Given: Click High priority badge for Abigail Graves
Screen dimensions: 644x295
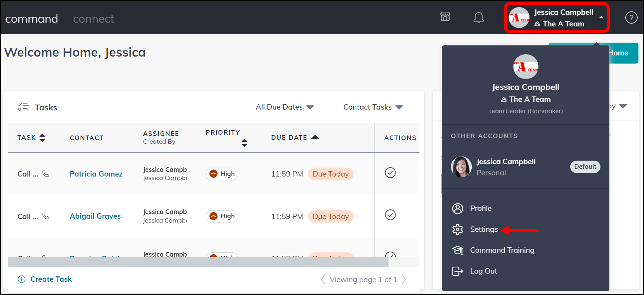Looking at the screenshot, I should pyautogui.click(x=221, y=216).
